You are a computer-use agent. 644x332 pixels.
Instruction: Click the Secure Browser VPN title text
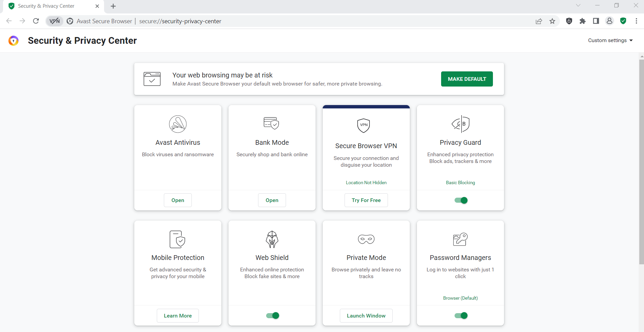(x=366, y=146)
